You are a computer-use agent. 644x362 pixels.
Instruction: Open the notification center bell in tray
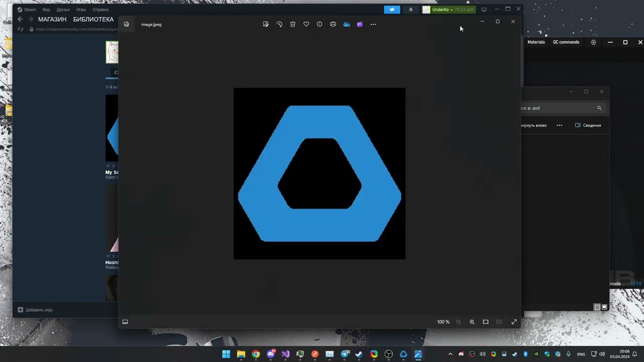click(x=635, y=354)
